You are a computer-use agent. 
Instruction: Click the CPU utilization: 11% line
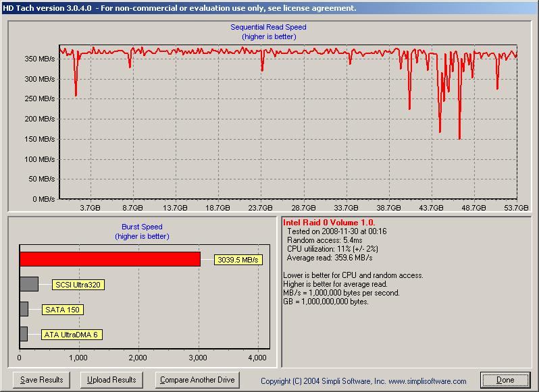click(x=332, y=249)
